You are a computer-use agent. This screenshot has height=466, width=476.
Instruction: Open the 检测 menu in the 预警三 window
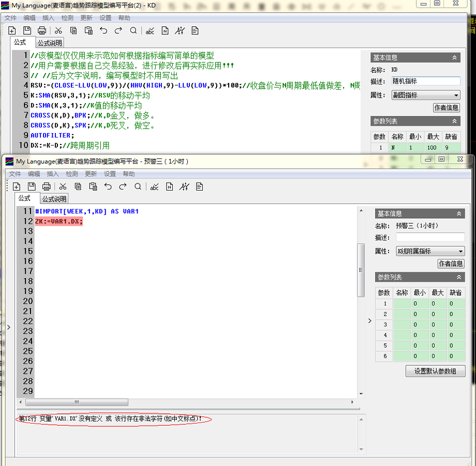pos(72,174)
